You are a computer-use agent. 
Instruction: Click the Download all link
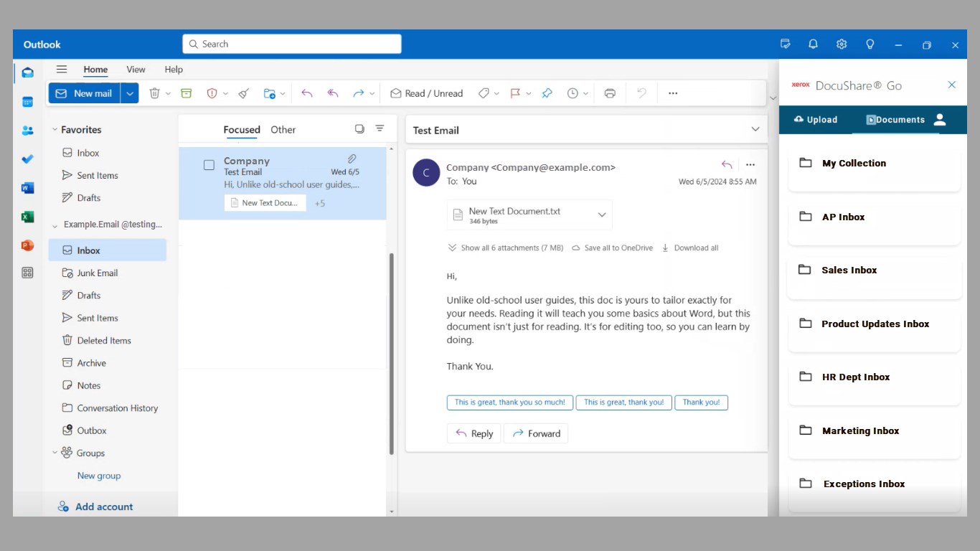tap(689, 248)
